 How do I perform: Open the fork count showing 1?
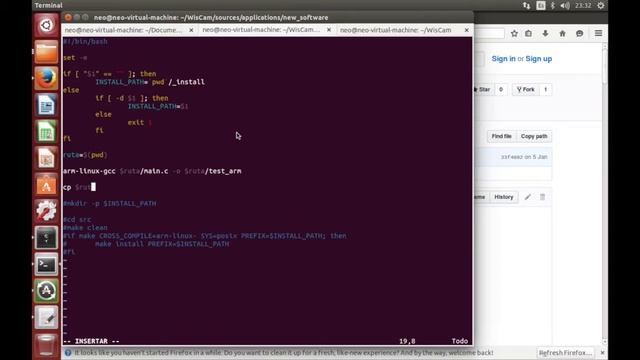[545, 89]
